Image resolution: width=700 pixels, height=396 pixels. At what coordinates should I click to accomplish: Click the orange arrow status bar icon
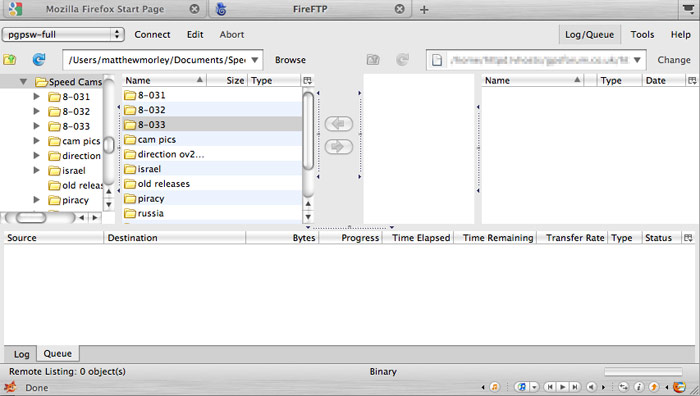coord(654,387)
